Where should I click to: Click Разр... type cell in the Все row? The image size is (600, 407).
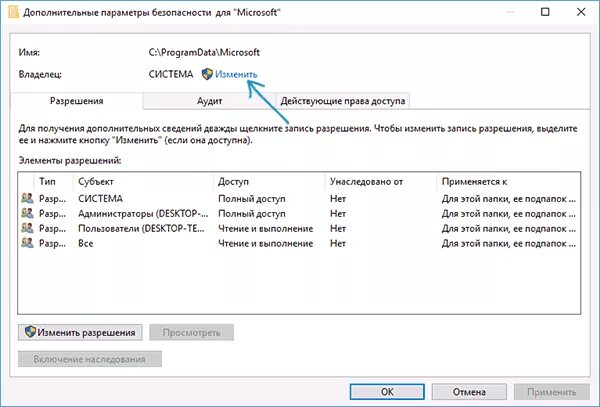tap(52, 243)
